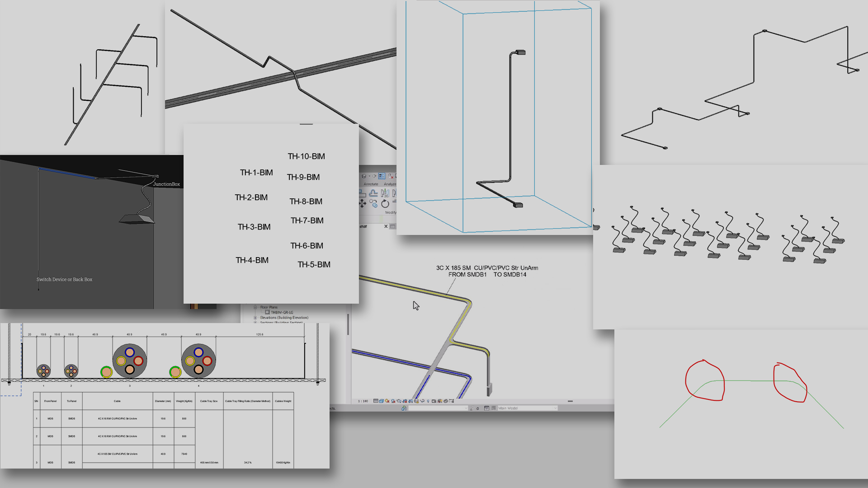
Task: Select Elevations (Building Elevation) label
Action: (284, 318)
